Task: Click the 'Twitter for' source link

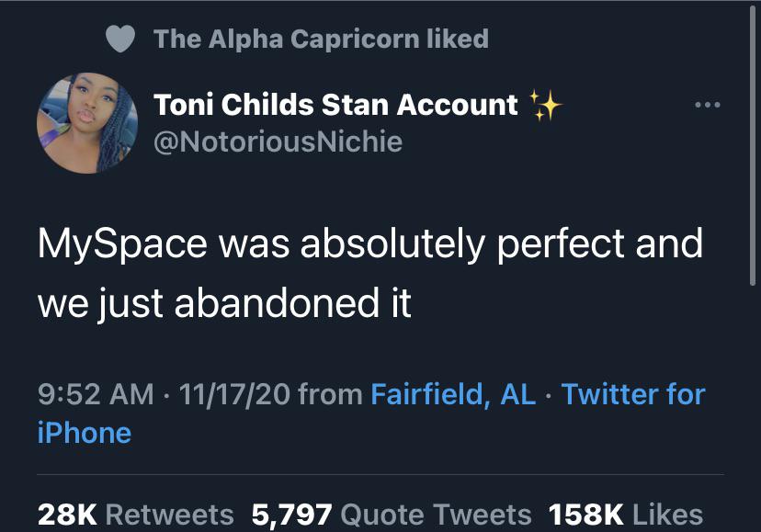Action: (x=633, y=394)
